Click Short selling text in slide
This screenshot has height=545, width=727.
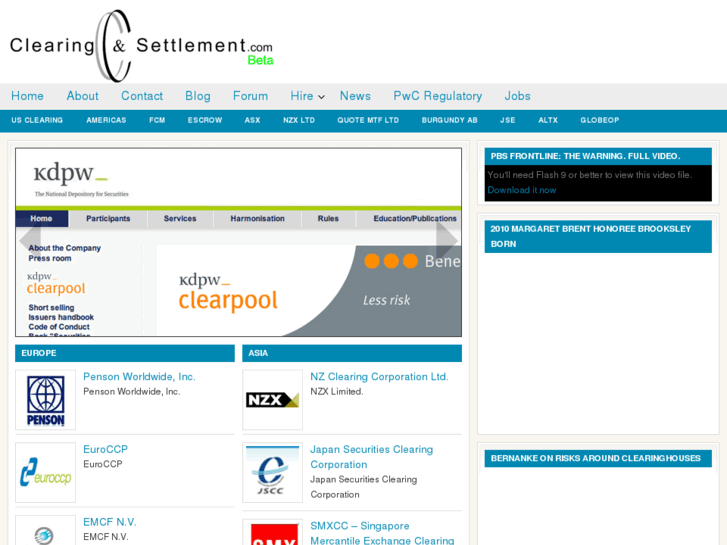[51, 308]
